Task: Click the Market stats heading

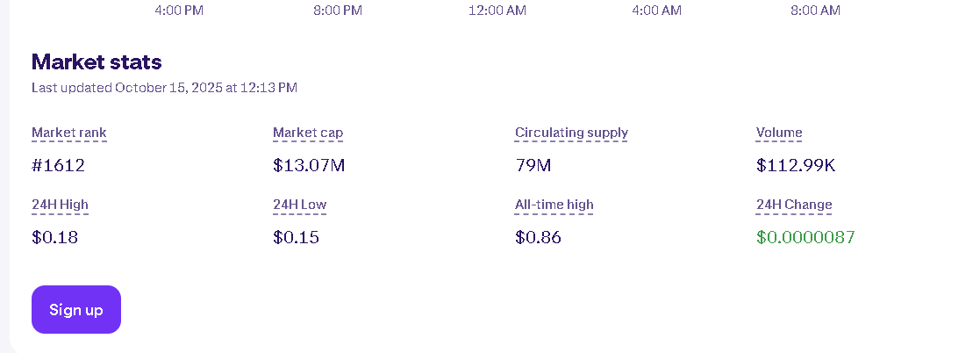Action: (x=97, y=61)
